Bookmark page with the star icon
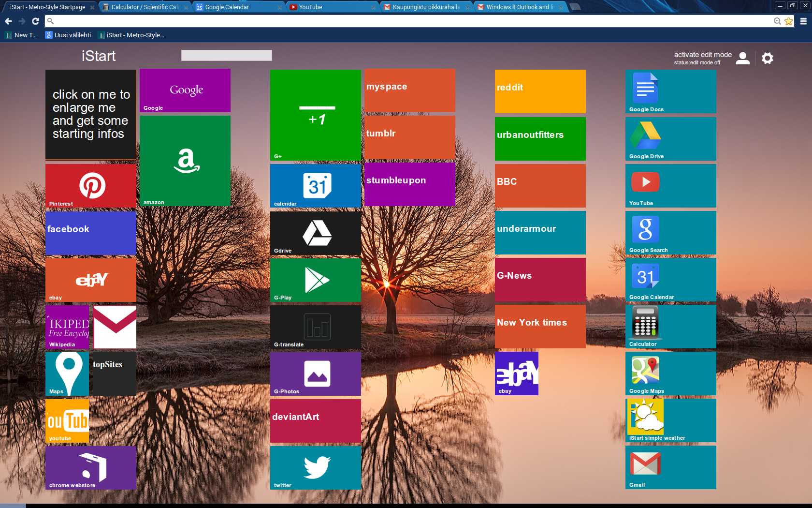This screenshot has width=812, height=508. tap(788, 21)
